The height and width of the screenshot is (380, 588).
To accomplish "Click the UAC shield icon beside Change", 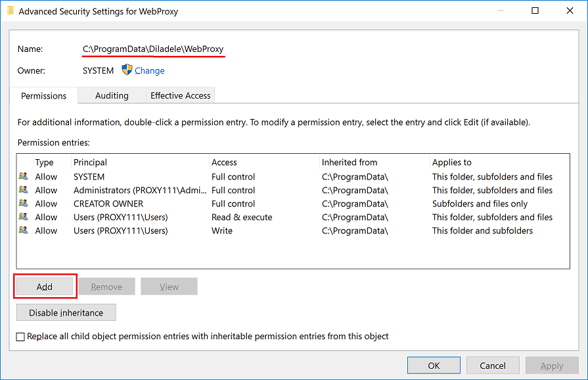I will (127, 70).
